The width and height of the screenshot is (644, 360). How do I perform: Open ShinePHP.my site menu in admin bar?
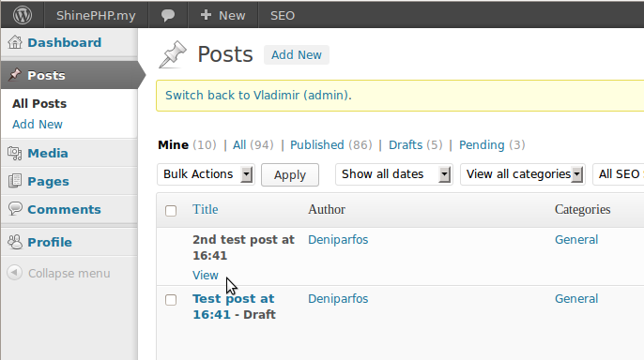pos(96,16)
